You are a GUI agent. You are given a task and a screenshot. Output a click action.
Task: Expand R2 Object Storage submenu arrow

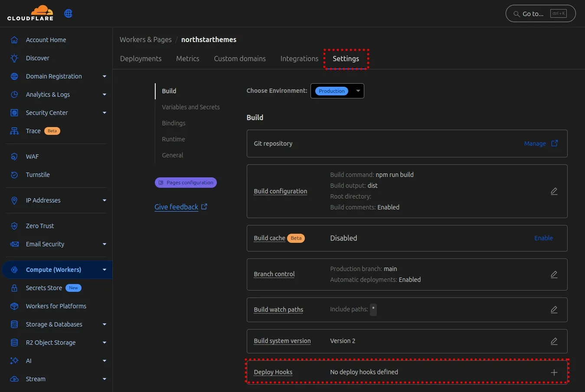click(105, 343)
